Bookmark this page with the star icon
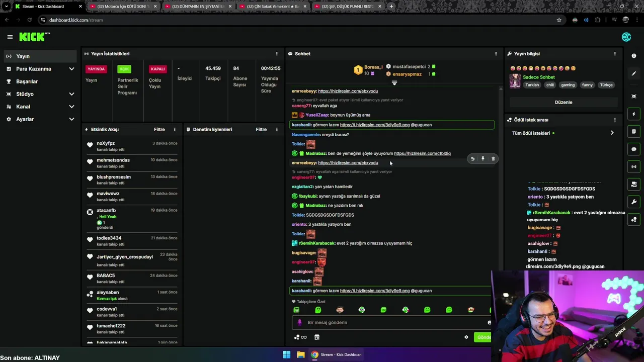 pyautogui.click(x=559, y=20)
